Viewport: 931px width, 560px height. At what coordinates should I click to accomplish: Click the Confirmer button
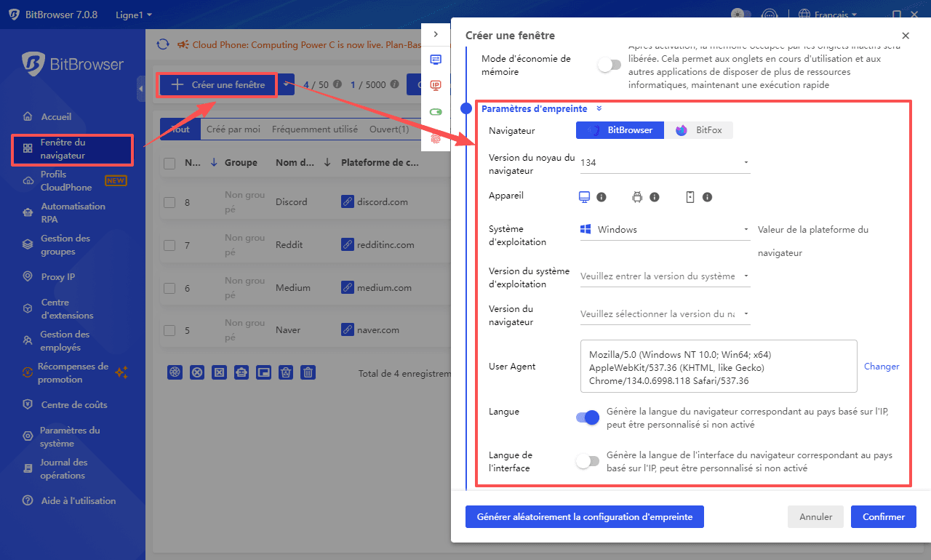tap(883, 517)
